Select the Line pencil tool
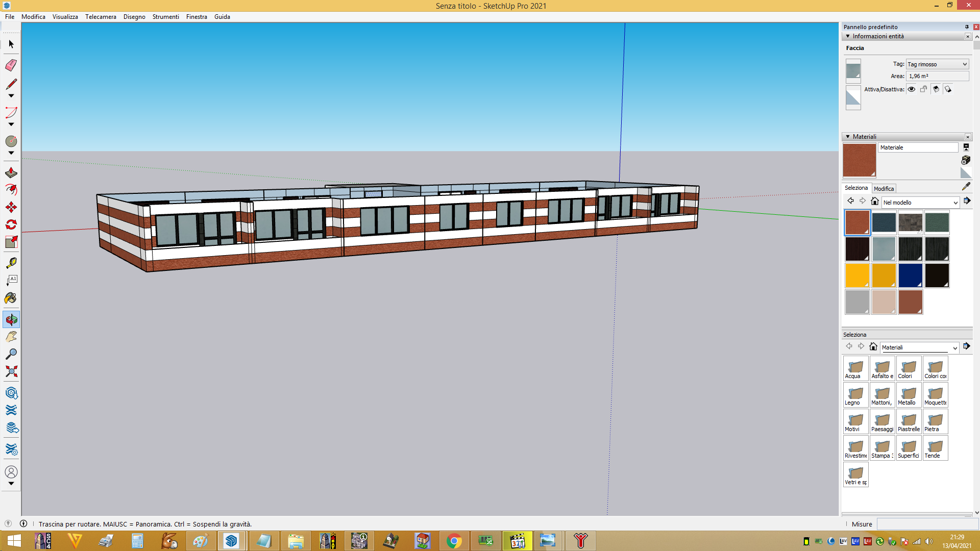The width and height of the screenshot is (980, 551). [x=11, y=84]
